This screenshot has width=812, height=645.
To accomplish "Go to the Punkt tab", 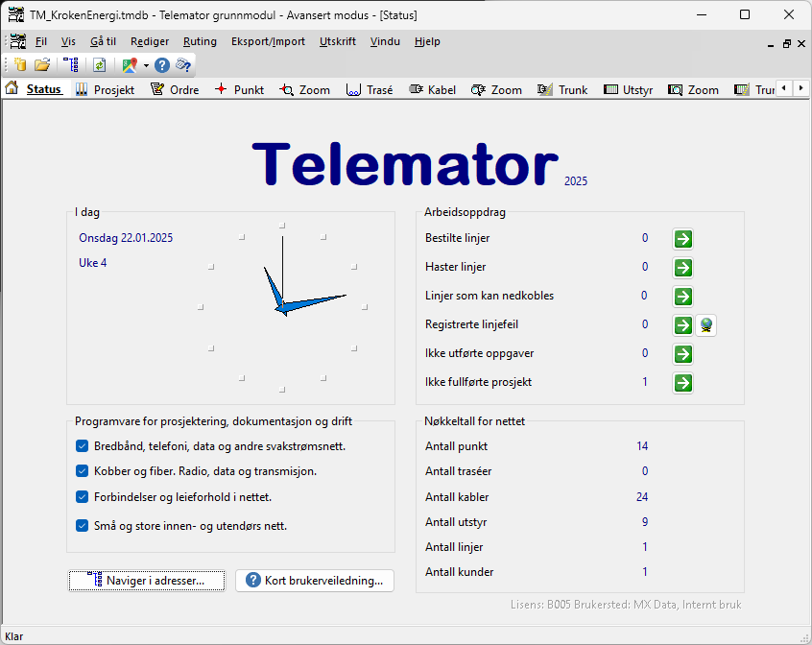I will (x=239, y=89).
